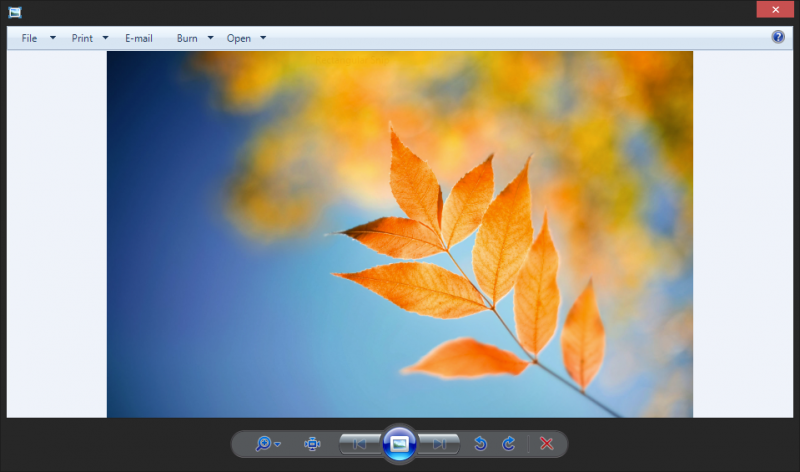Rotate the photo clockwise

click(x=509, y=443)
